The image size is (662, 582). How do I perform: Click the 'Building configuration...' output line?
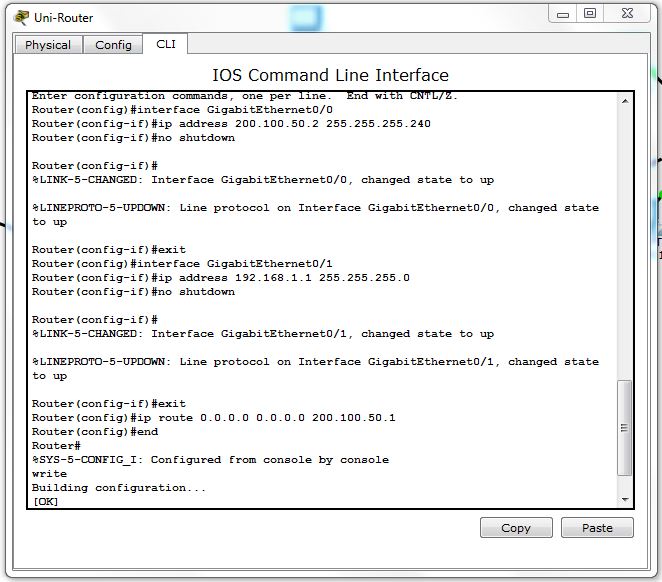coord(118,487)
